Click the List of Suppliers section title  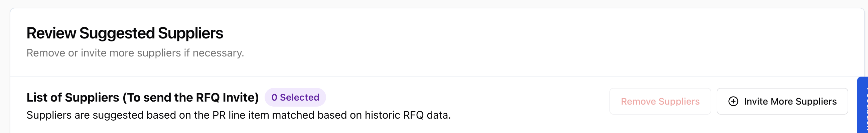pos(143,97)
